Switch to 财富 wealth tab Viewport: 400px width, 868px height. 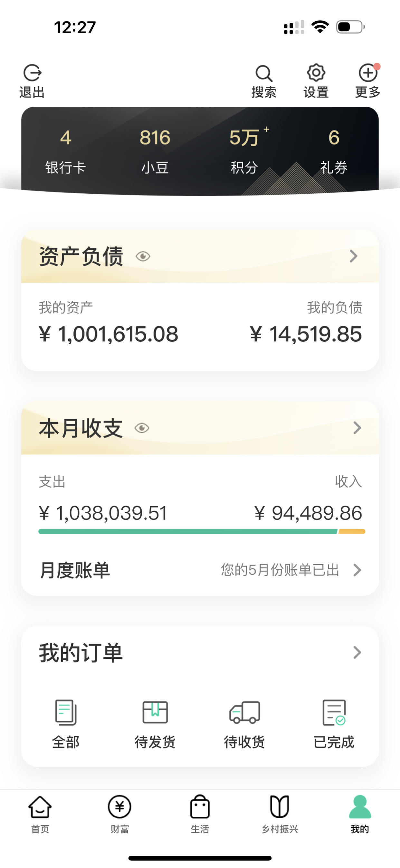[119, 814]
